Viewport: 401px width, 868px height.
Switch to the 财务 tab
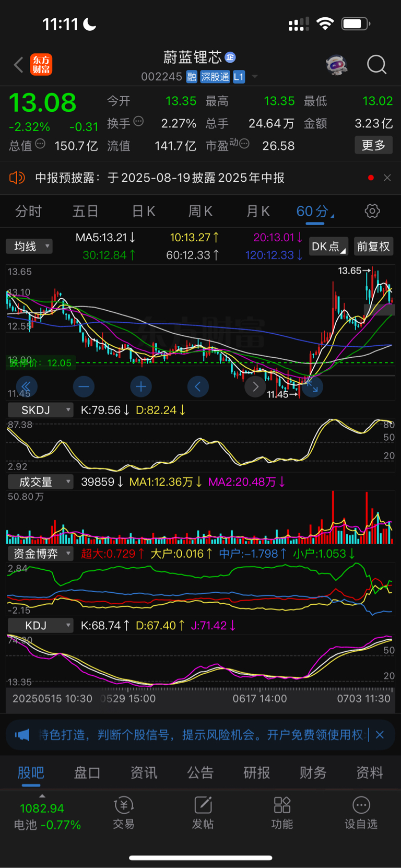coord(313,772)
